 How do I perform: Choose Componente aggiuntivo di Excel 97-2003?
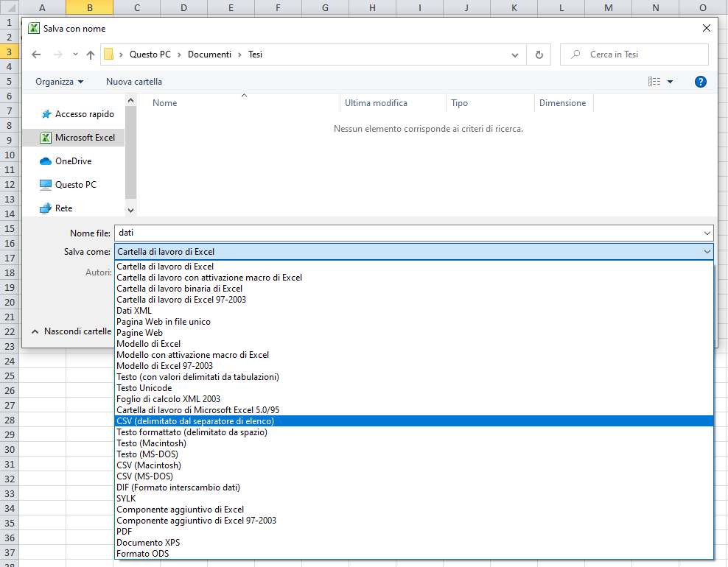(x=413, y=521)
